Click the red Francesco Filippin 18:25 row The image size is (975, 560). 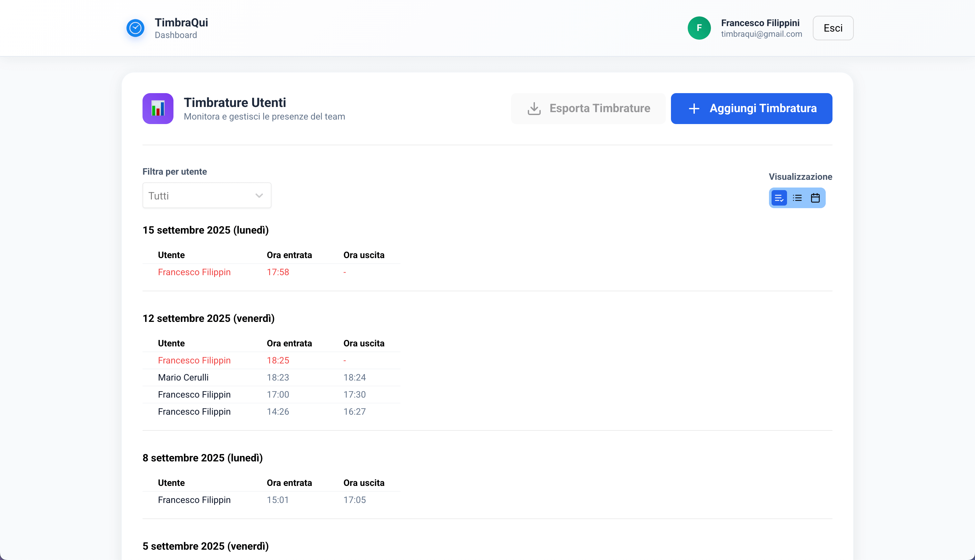click(x=194, y=360)
